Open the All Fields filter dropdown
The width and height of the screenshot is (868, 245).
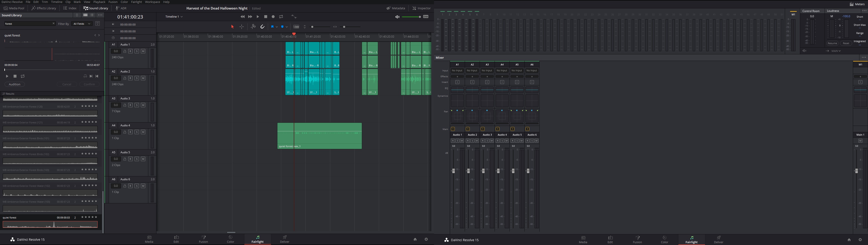82,24
